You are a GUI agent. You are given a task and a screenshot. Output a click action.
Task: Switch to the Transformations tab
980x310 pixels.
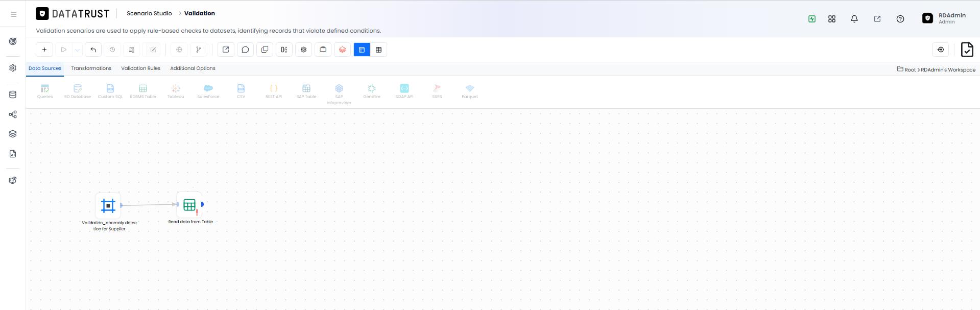[x=91, y=68]
